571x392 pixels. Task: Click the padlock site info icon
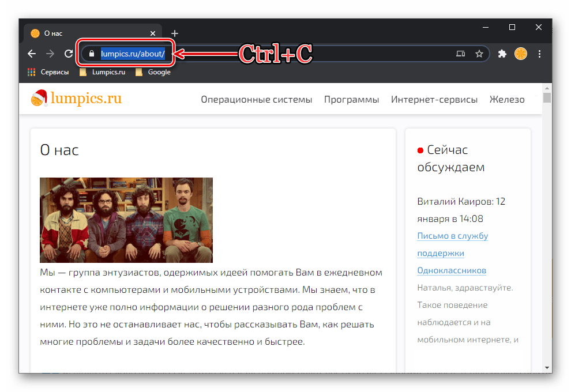92,54
